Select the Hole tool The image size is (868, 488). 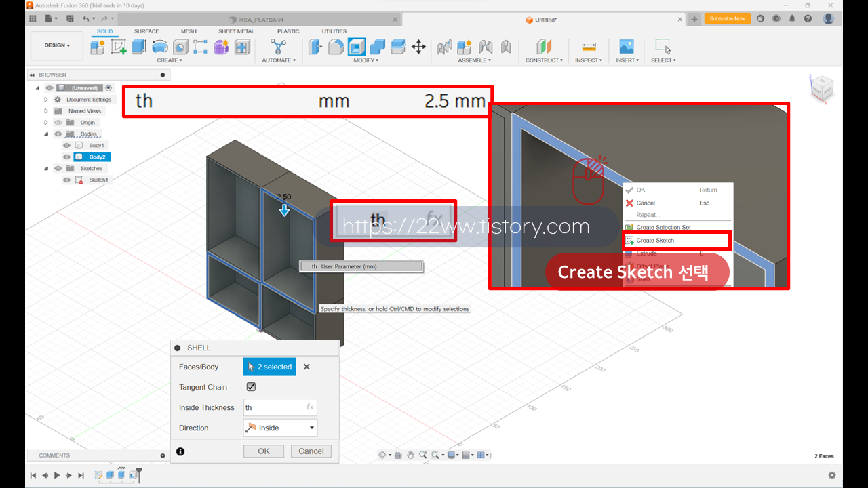pyautogui.click(x=180, y=46)
